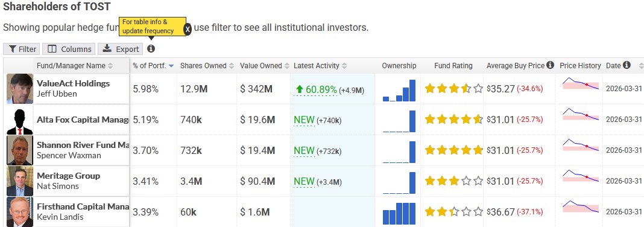Click Kevin Landis' portrait photo
The height and width of the screenshot is (227, 644).
click(x=20, y=212)
